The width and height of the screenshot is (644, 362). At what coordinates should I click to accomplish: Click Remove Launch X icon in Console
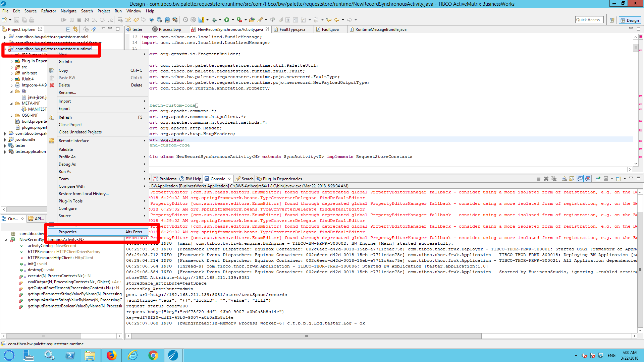tap(546, 179)
